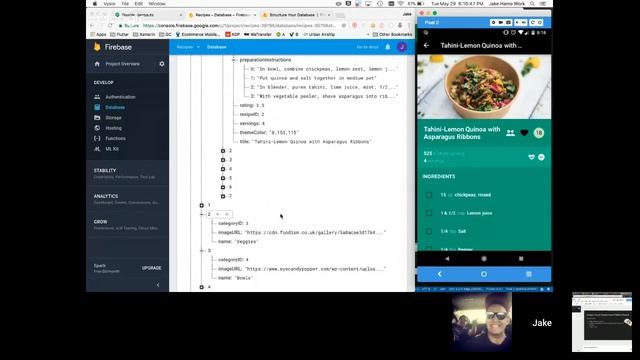640x360 pixels.
Task: Expand category node 1 in tree
Action: (202, 205)
